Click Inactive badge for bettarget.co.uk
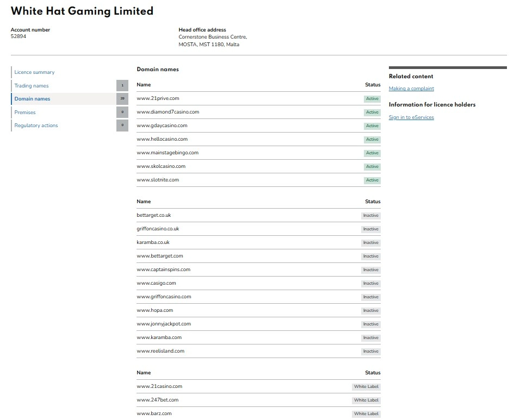Viewport: 520px width, 420px height. [371, 216]
